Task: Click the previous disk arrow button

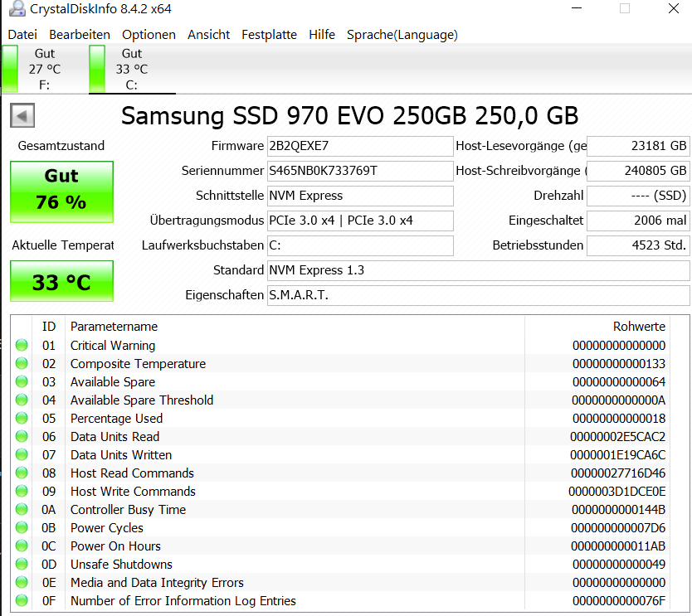Action: tap(22, 115)
